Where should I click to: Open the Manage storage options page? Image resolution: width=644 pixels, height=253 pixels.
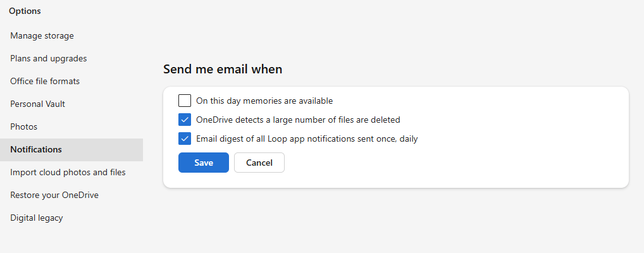tap(42, 35)
